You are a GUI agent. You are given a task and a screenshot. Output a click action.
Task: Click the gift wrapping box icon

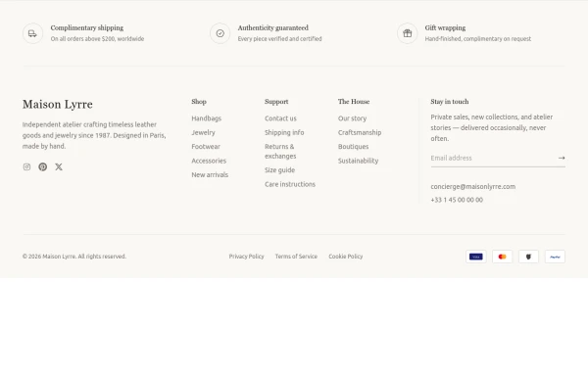point(408,33)
